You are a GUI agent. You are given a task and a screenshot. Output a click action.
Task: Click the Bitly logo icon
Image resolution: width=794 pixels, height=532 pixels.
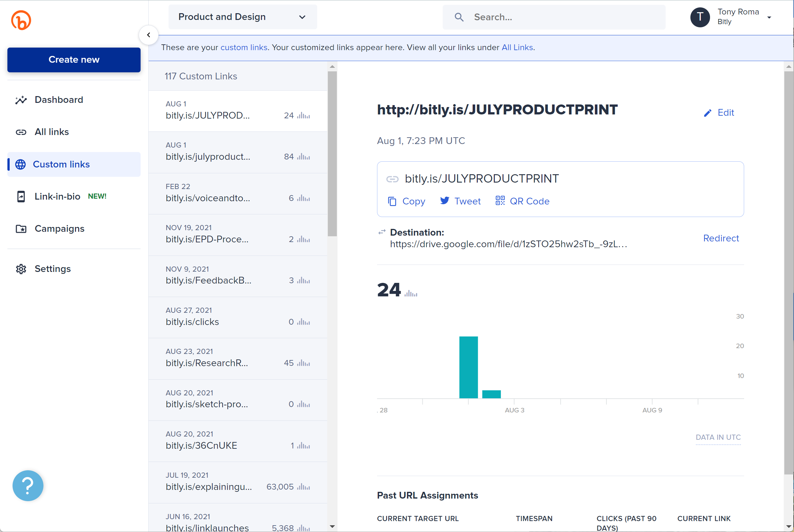(x=21, y=20)
